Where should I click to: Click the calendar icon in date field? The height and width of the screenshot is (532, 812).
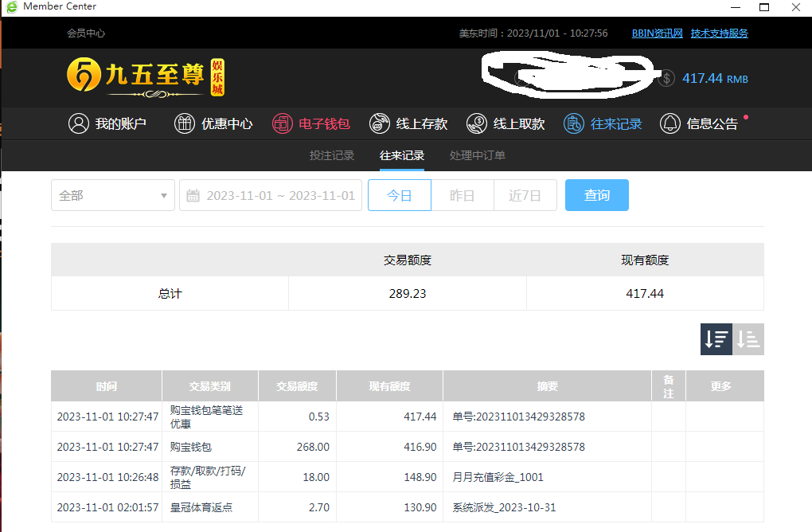193,195
